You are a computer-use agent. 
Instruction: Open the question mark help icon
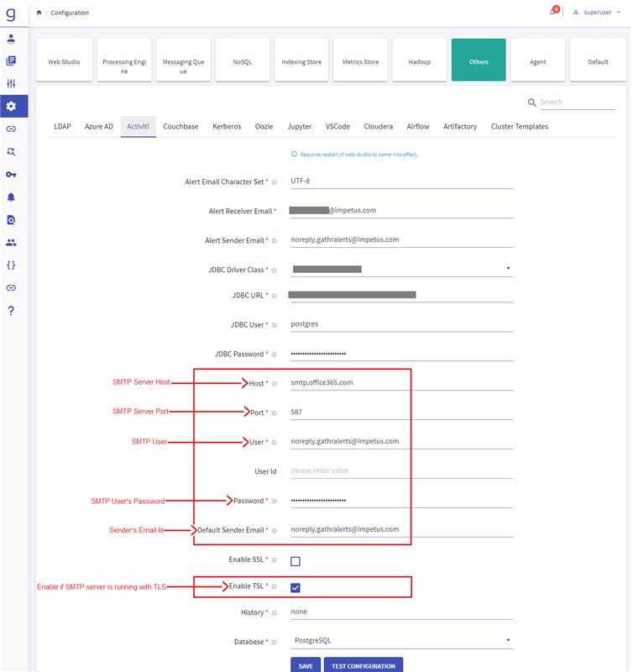[x=11, y=311]
